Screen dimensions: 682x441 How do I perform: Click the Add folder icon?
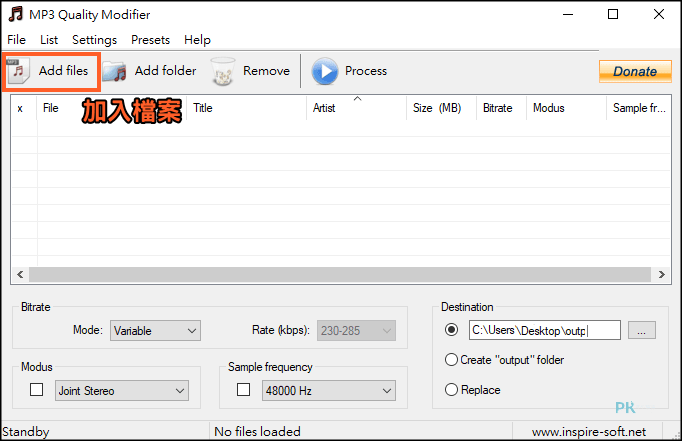115,71
